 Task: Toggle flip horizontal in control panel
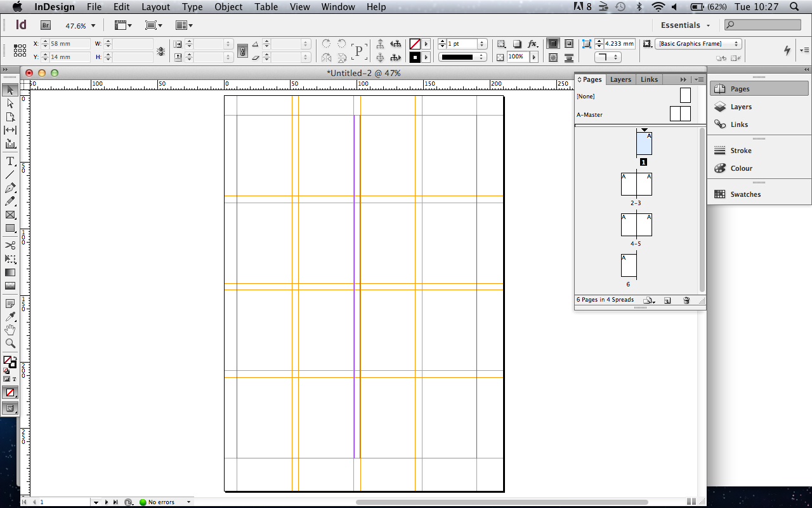(x=326, y=58)
